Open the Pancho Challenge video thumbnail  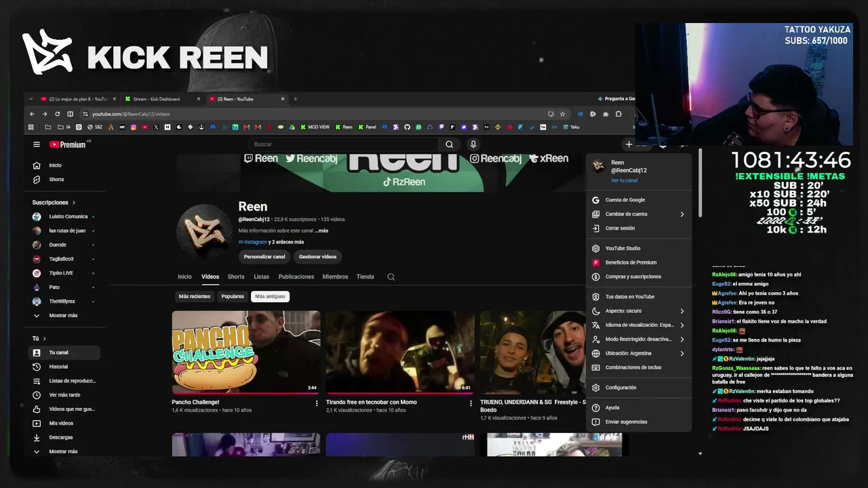[246, 352]
